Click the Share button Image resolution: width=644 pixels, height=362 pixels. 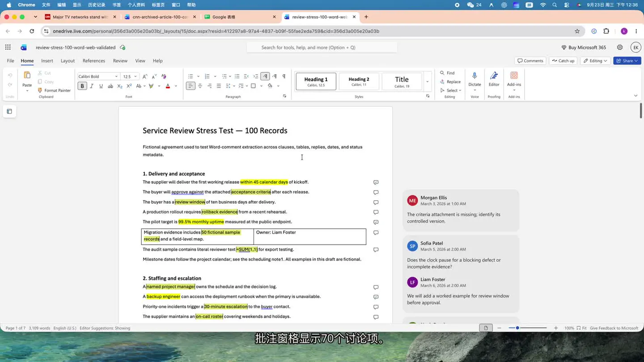627,61
